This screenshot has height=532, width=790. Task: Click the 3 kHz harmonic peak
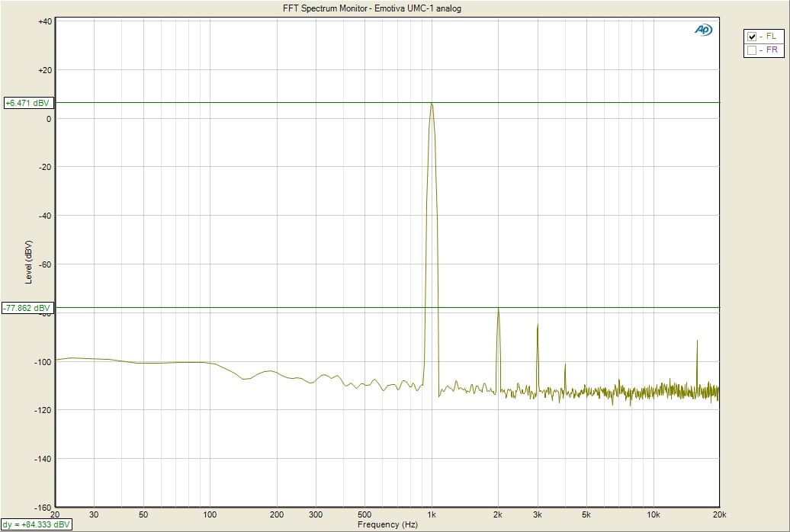(538, 325)
